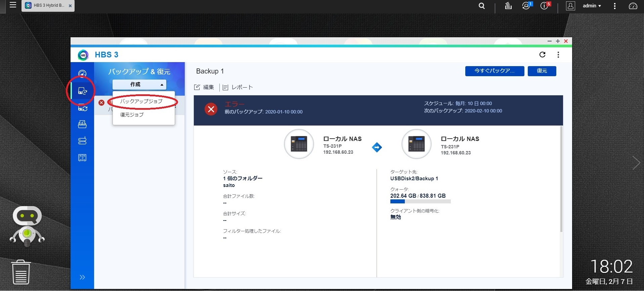644x291 pixels.
Task: Open the Job reports sidebar icon
Action: pos(82,158)
